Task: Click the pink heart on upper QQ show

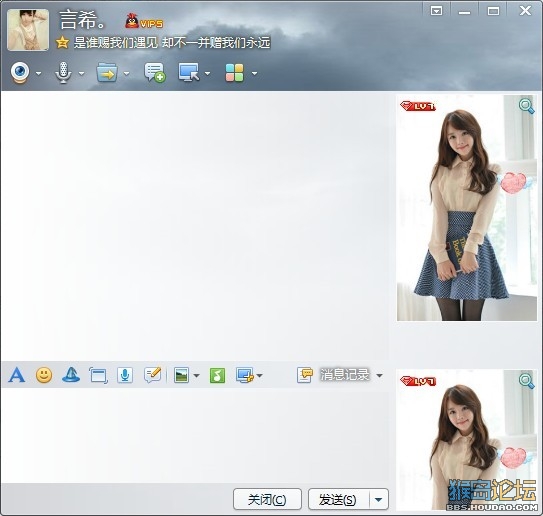Action: pos(514,183)
